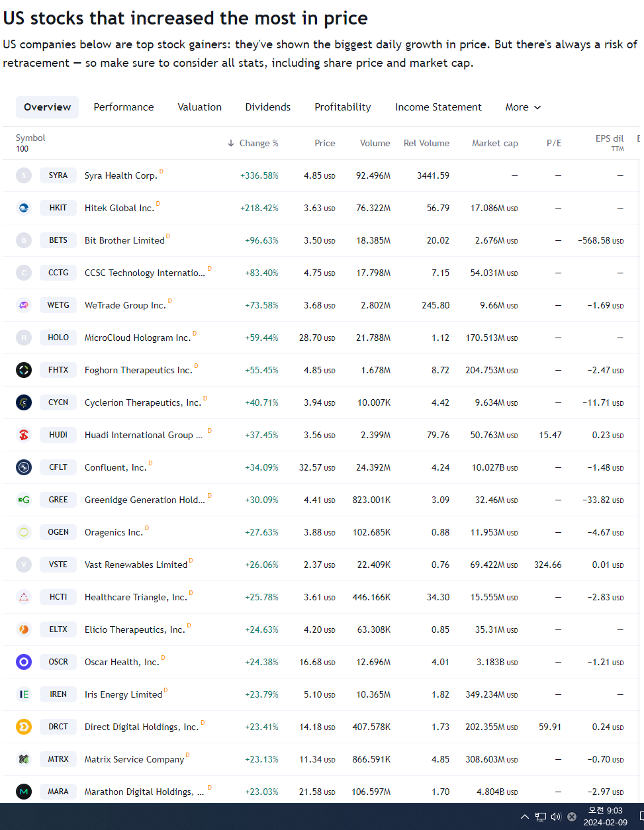Click the Elicio Therapeutics logo icon
The width and height of the screenshot is (644, 830).
tap(24, 629)
